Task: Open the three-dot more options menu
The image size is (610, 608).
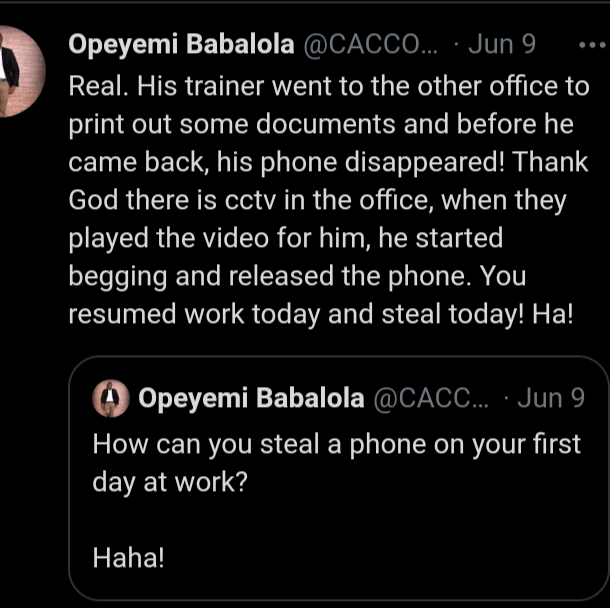Action: tap(592, 46)
